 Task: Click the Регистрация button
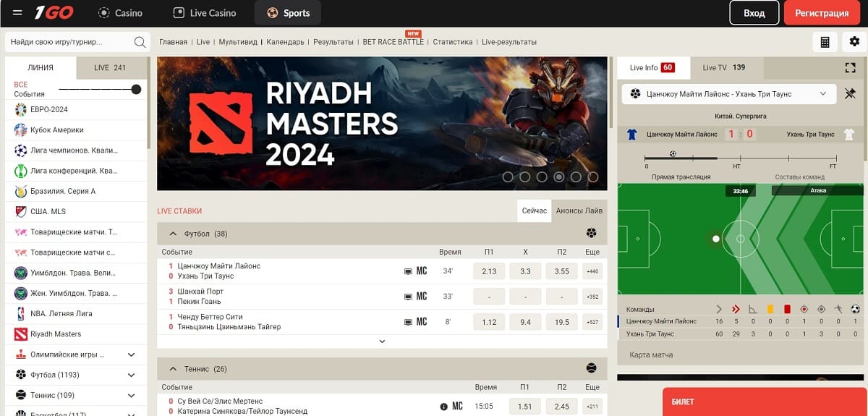(822, 13)
